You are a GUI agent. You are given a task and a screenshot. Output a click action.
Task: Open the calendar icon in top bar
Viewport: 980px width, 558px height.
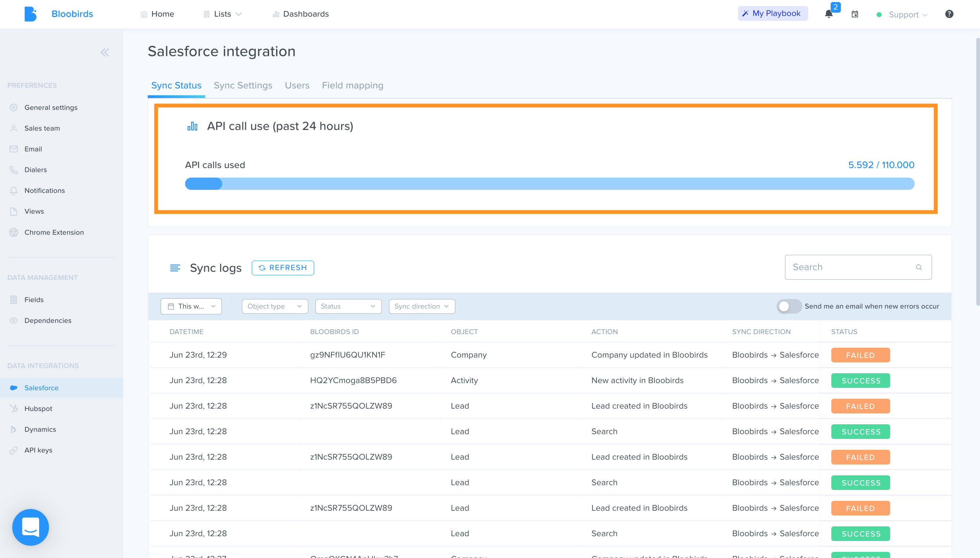855,14
